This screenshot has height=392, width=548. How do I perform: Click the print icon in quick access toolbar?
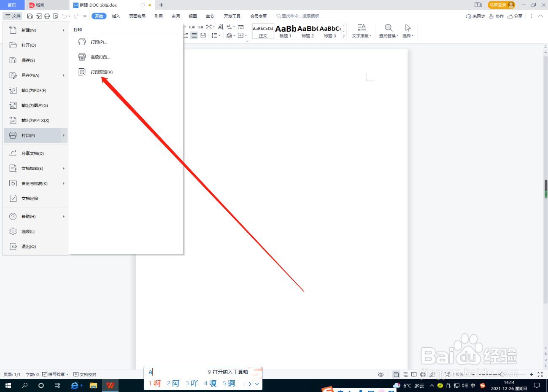click(47, 16)
